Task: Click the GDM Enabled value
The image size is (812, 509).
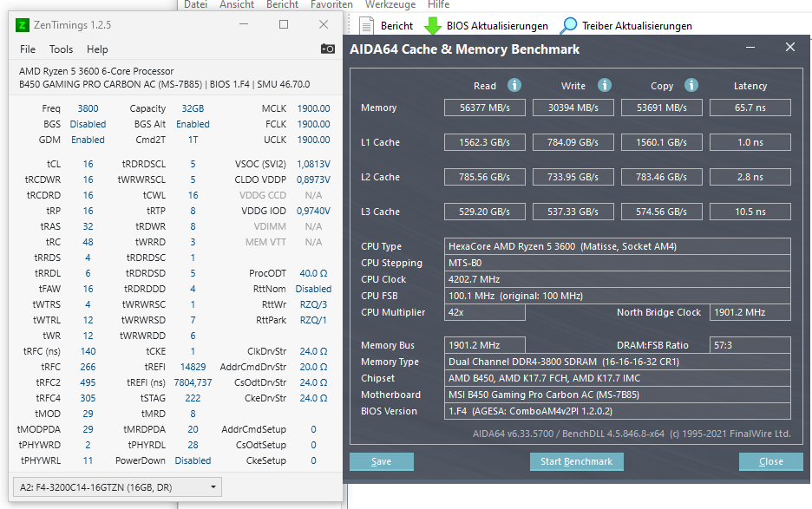Action: point(88,140)
